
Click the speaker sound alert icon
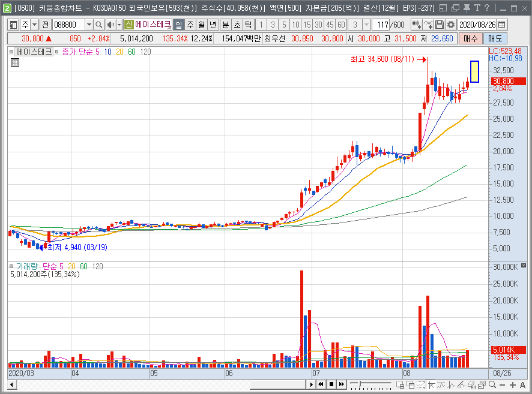[x=110, y=25]
